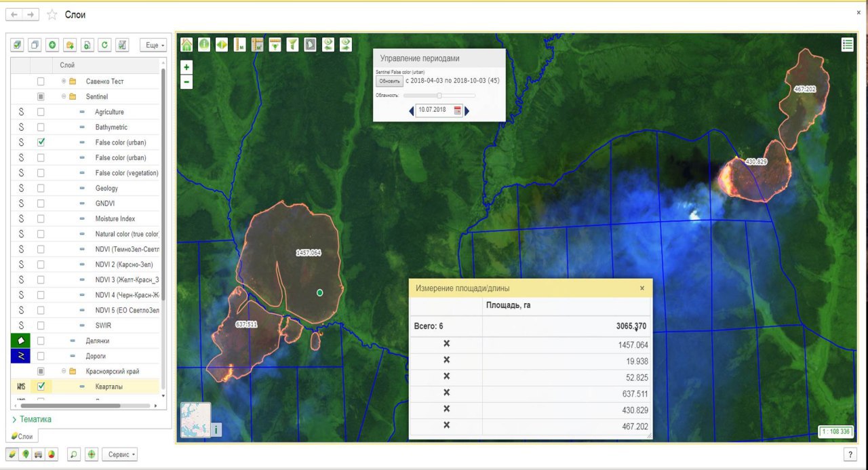Click the checklist document icon in layers toolbar
The height and width of the screenshot is (470, 868).
click(122, 45)
